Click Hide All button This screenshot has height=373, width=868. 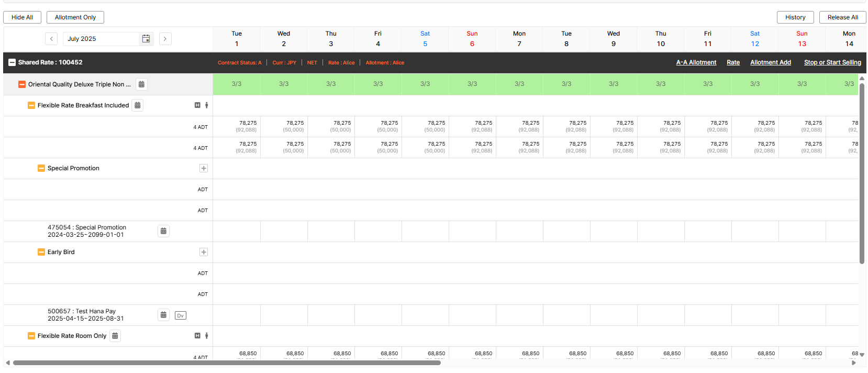(x=22, y=17)
